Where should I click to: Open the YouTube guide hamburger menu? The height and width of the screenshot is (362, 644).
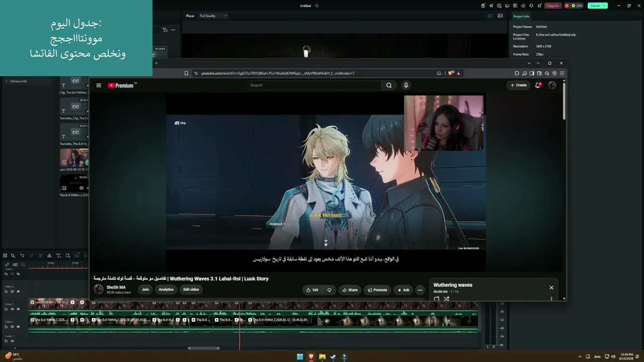click(x=99, y=85)
